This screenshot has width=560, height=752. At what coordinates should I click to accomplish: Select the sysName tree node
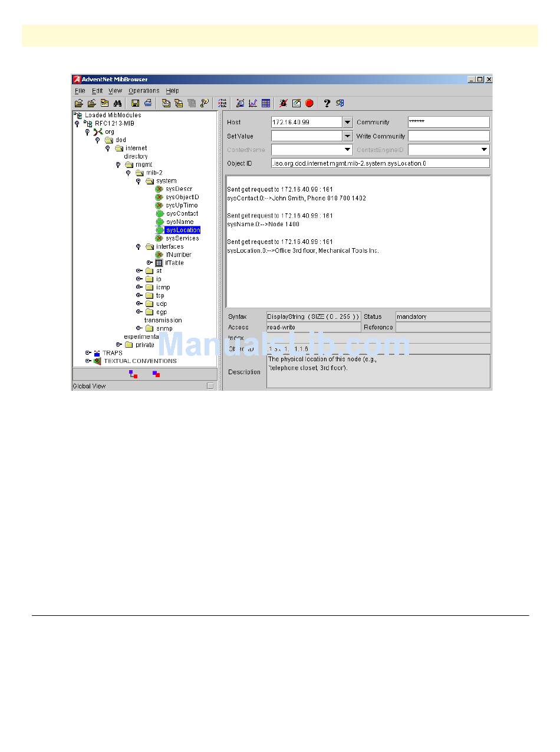coord(180,222)
